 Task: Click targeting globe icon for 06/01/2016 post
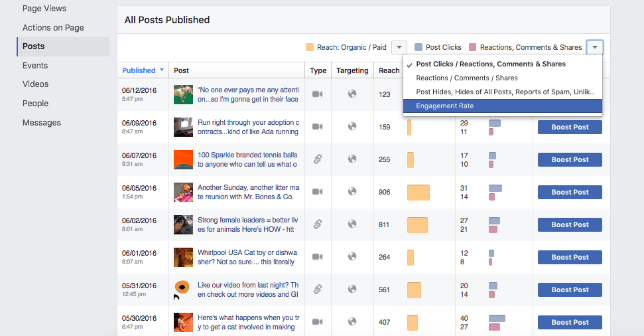pyautogui.click(x=352, y=257)
